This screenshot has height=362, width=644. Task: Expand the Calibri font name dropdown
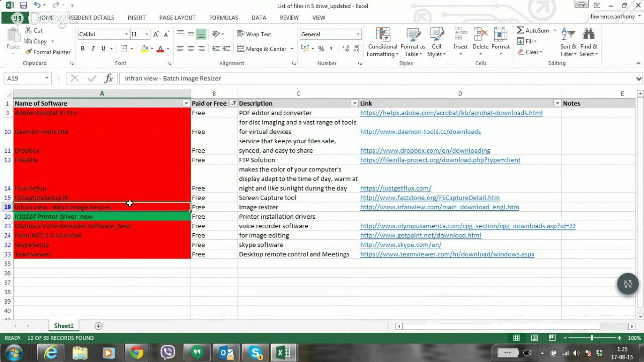[126, 34]
